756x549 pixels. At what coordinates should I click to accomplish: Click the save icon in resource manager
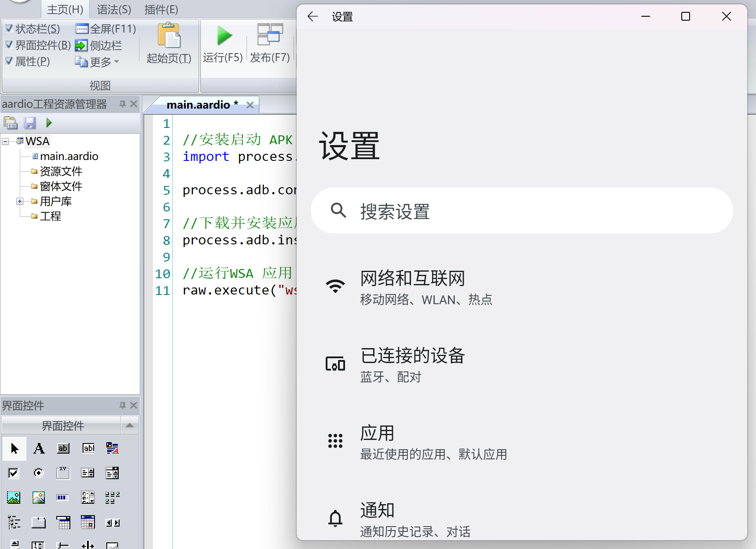pyautogui.click(x=30, y=123)
